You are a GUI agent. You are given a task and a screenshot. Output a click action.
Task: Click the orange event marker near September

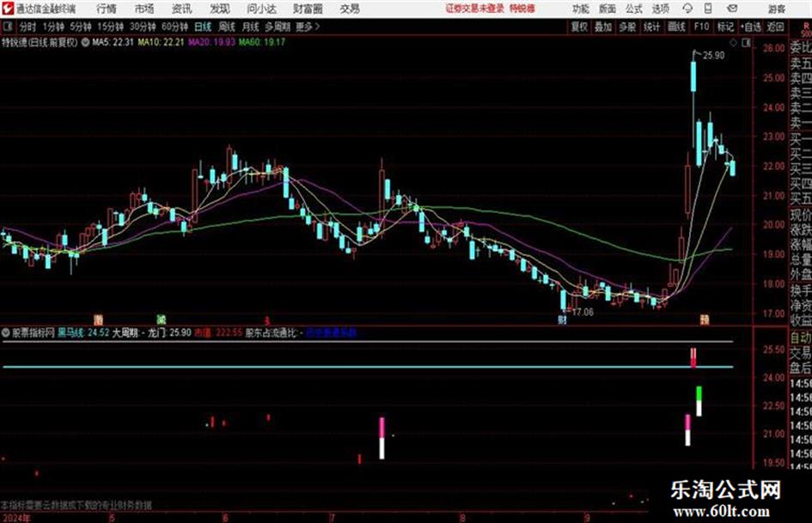(705, 319)
